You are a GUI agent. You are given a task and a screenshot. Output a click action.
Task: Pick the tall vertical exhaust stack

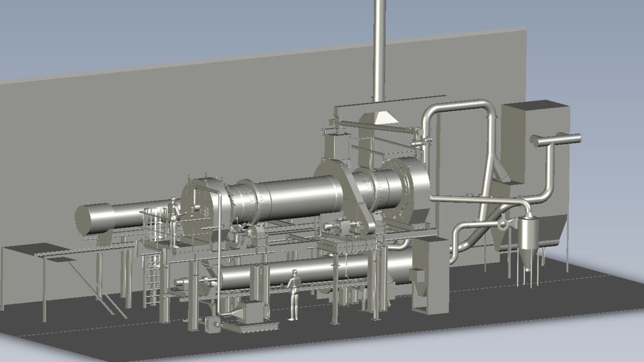click(x=380, y=50)
